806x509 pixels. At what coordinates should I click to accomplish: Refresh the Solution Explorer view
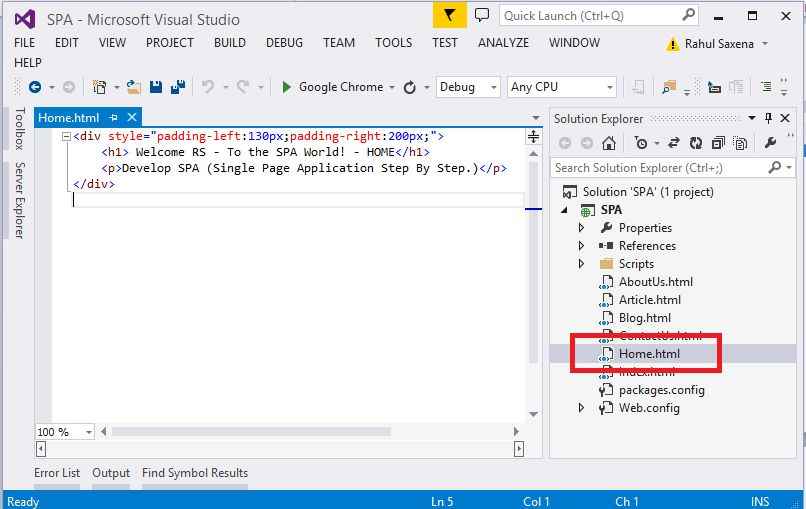(696, 143)
